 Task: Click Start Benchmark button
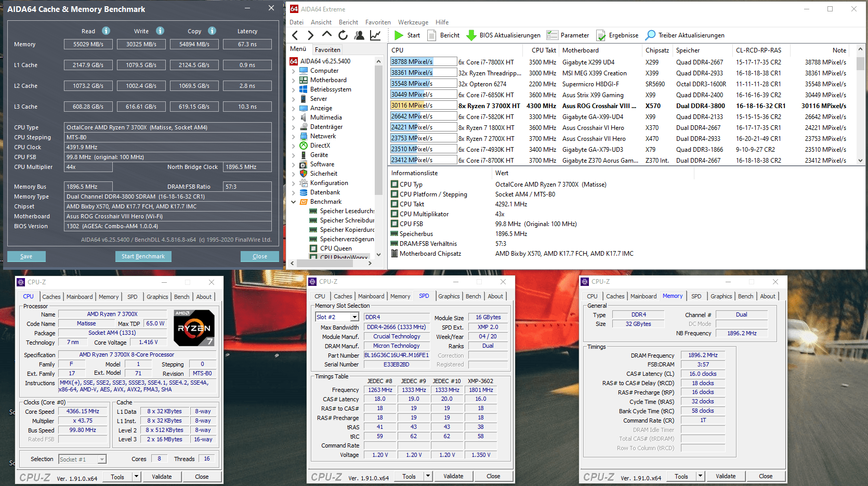click(x=143, y=256)
